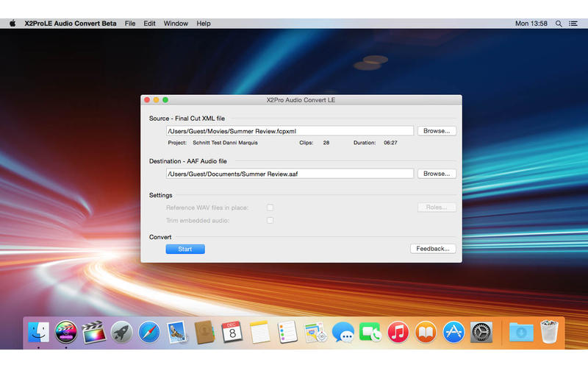
Task: Open Contacts book in dock
Action: (205, 332)
